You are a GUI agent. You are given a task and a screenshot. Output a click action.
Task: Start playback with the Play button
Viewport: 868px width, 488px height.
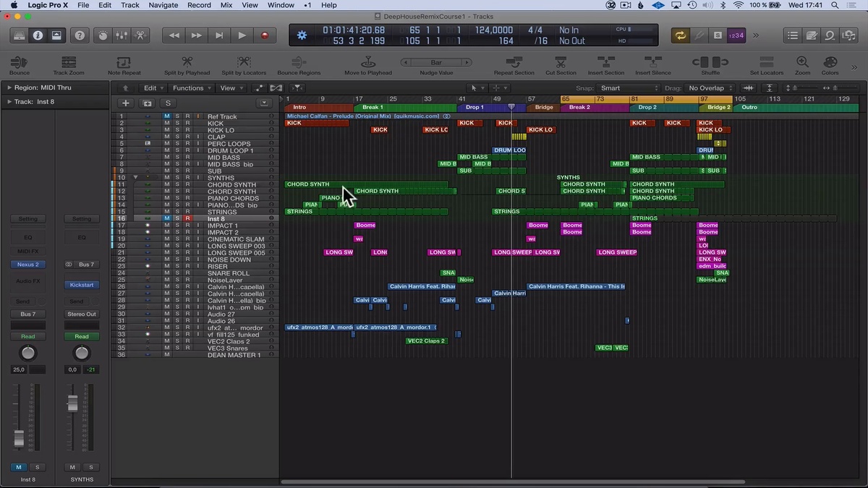click(242, 35)
